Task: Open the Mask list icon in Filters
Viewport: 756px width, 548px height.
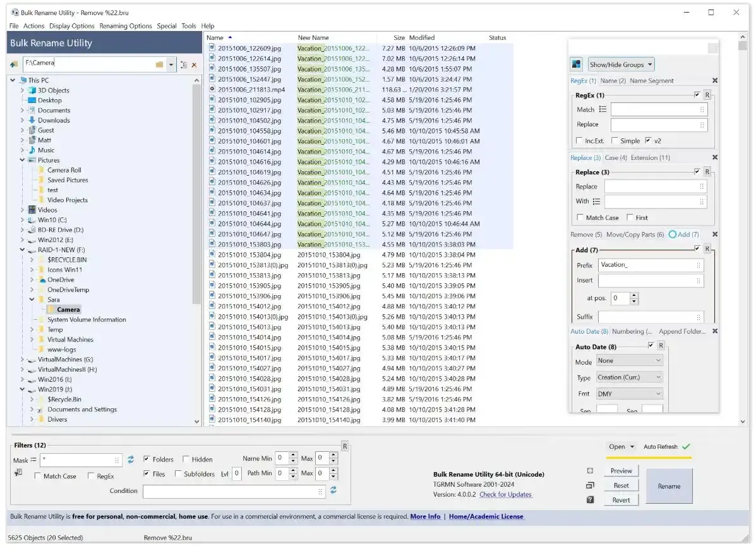Action: tap(33, 460)
